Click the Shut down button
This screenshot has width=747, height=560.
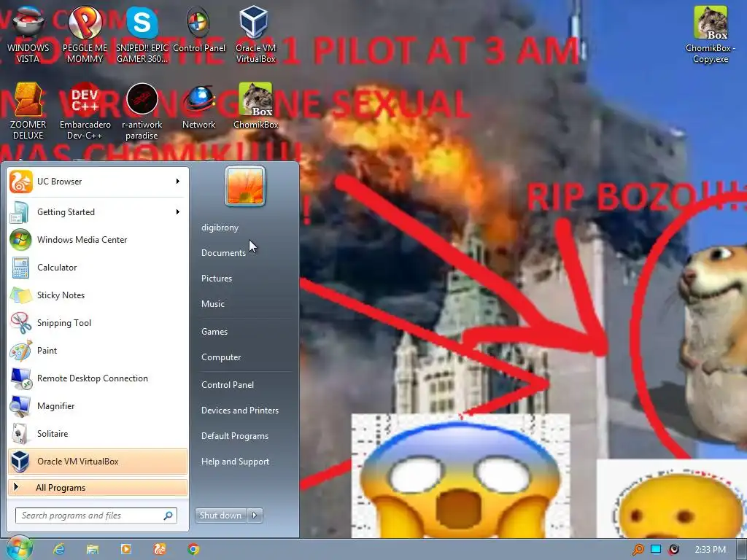[220, 516]
